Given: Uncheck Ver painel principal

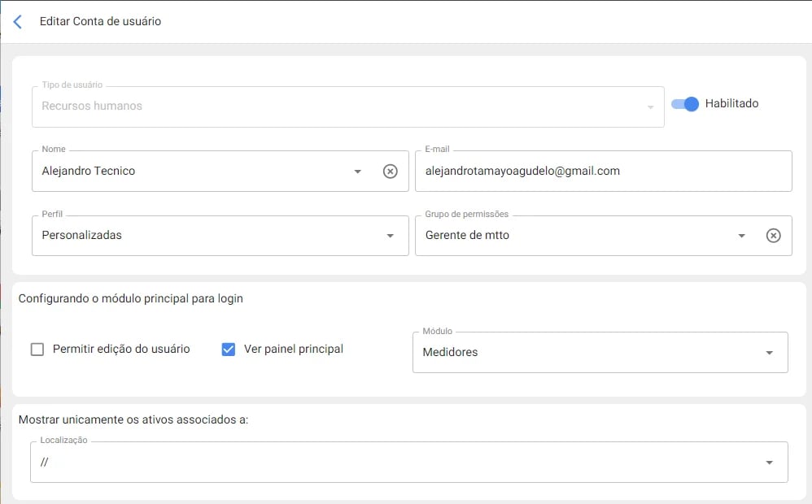Looking at the screenshot, I should point(228,349).
